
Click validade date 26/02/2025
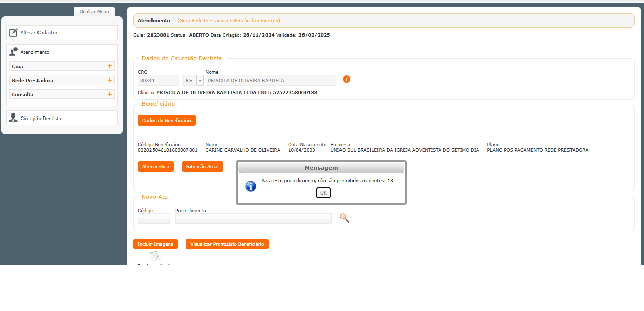point(314,35)
